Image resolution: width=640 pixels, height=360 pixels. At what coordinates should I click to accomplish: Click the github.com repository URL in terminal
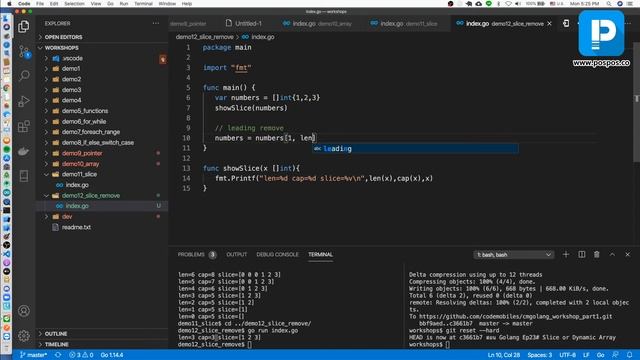(516, 316)
